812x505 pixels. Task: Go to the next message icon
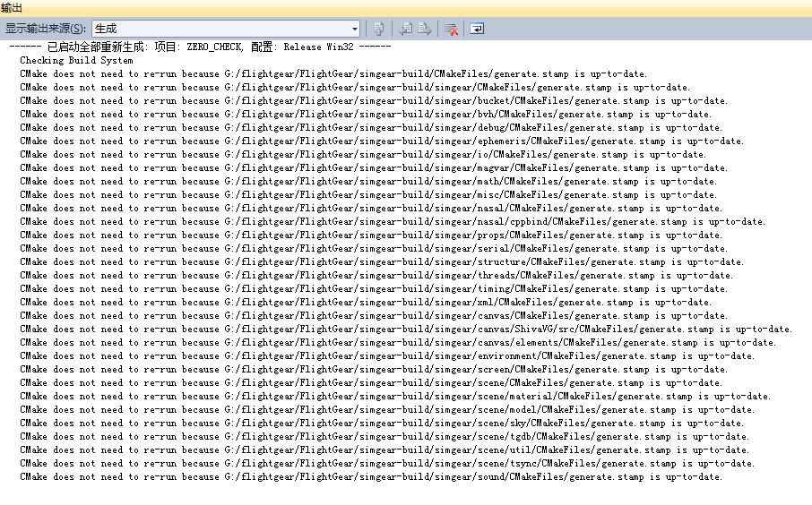pos(425,29)
